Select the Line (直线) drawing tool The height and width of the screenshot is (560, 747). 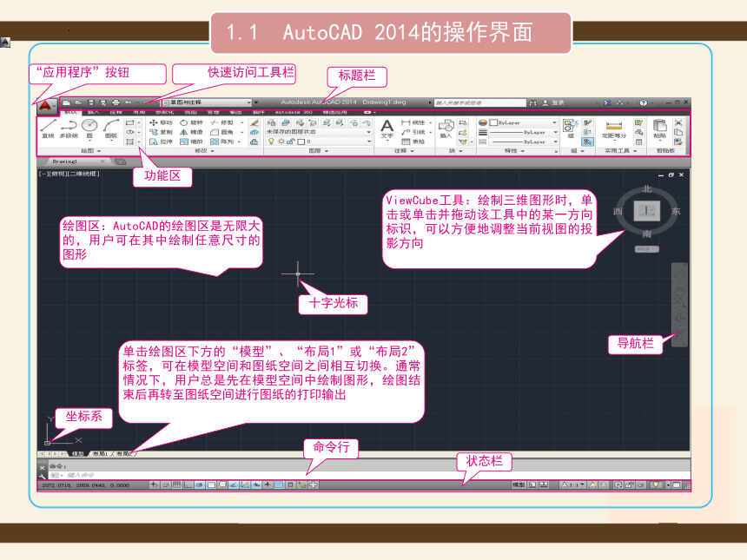tap(48, 128)
